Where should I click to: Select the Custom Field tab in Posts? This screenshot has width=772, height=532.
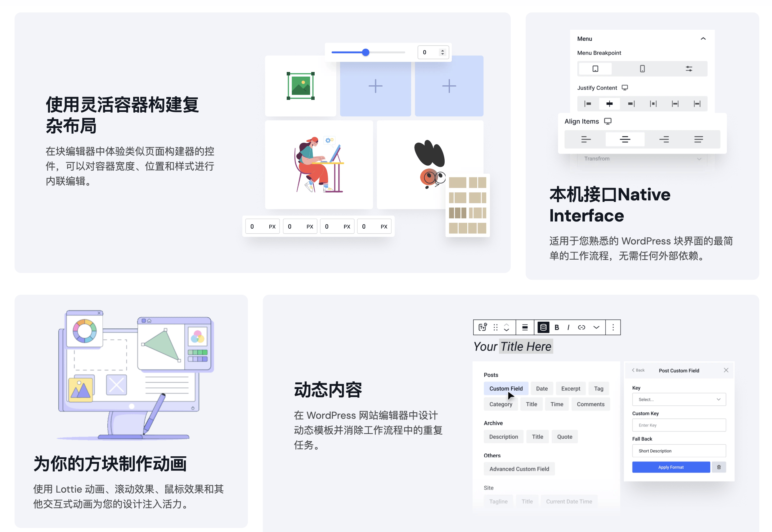coord(506,388)
